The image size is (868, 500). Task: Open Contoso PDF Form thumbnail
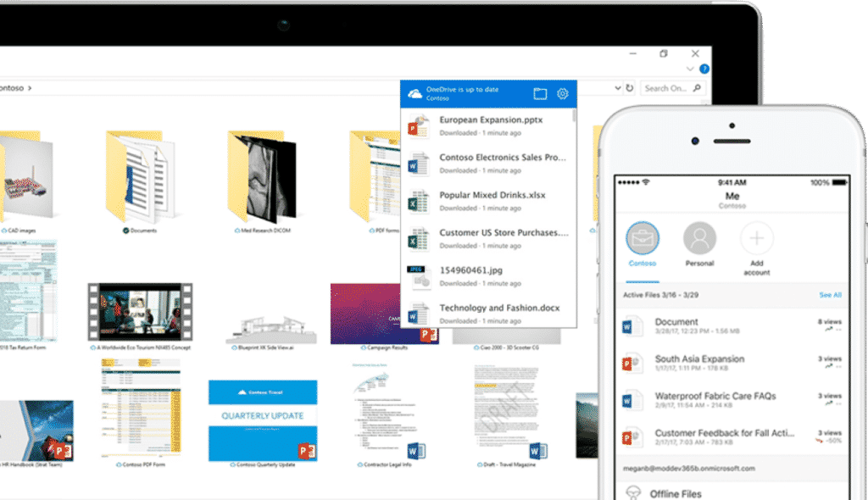click(x=142, y=408)
